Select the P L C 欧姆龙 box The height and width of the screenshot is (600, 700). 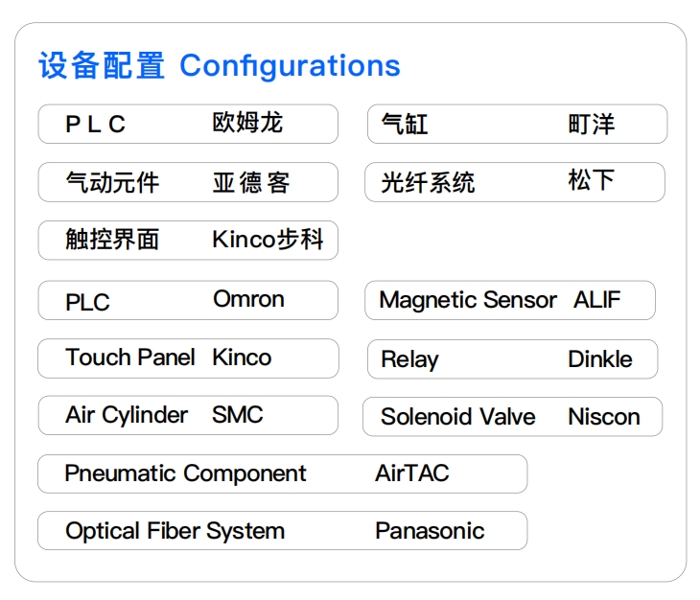(x=188, y=125)
